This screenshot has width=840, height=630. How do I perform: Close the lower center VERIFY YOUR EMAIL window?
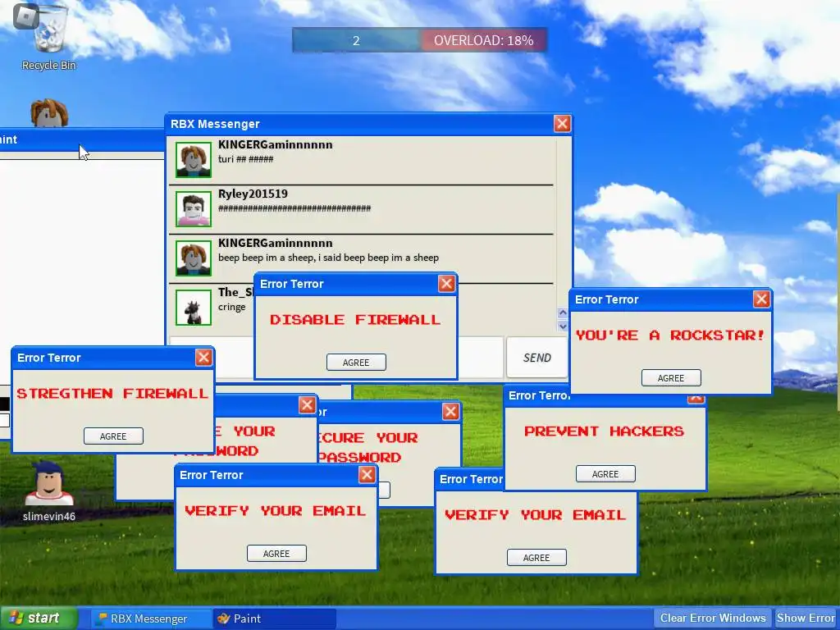[x=367, y=475]
